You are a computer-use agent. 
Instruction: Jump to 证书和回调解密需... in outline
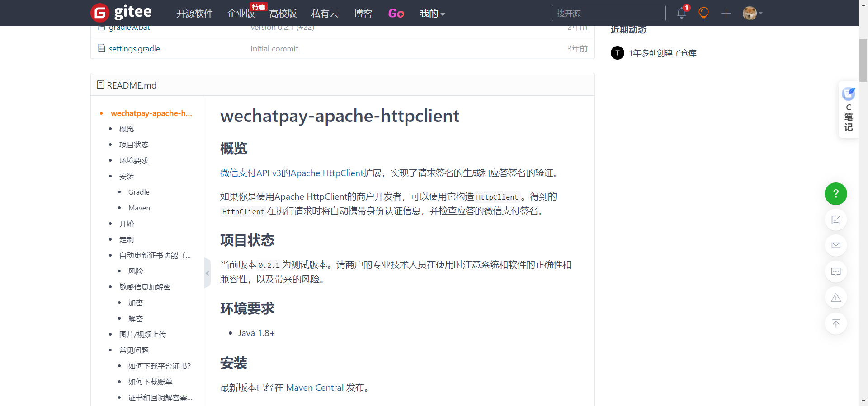pos(160,397)
